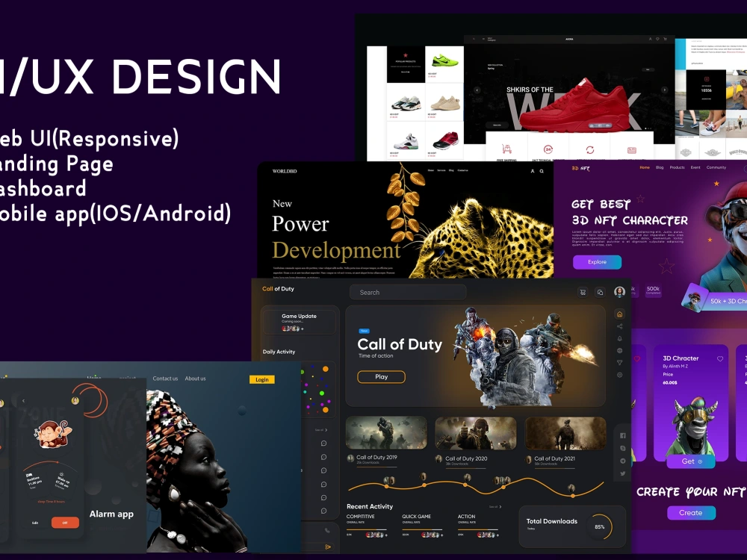Viewport: 747px width, 560px height.
Task: Click the user profile icon on WORLDBD page
Action: pyautogui.click(x=532, y=171)
